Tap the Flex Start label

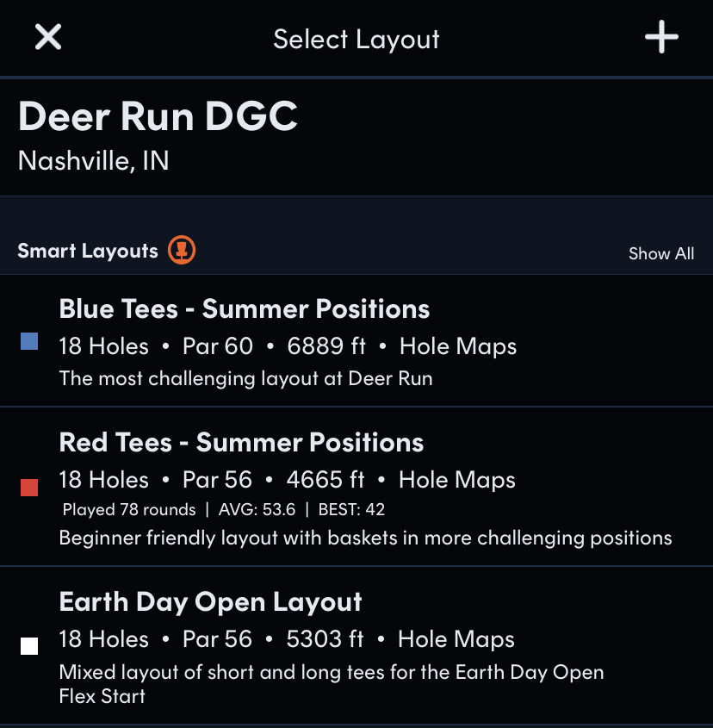click(102, 695)
